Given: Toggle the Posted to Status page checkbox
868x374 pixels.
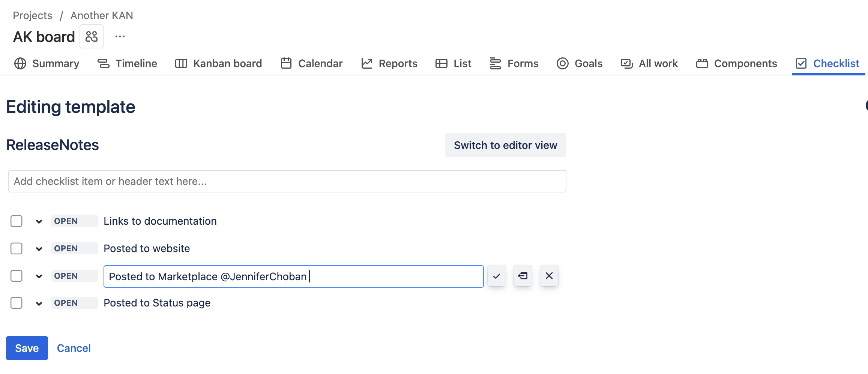Looking at the screenshot, I should coord(17,303).
